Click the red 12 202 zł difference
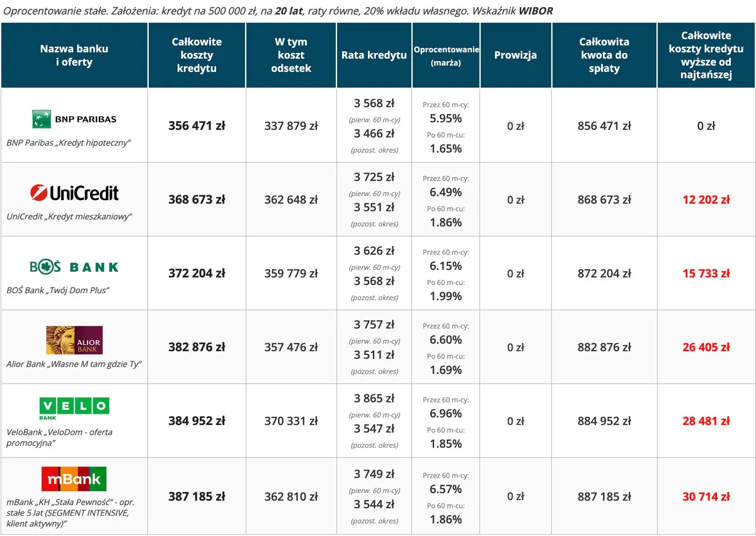 706,199
